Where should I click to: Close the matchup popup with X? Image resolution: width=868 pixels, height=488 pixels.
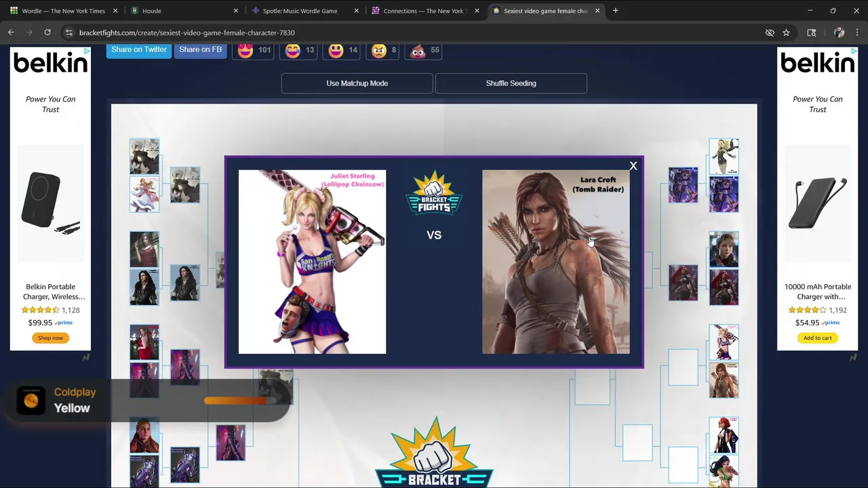click(633, 166)
